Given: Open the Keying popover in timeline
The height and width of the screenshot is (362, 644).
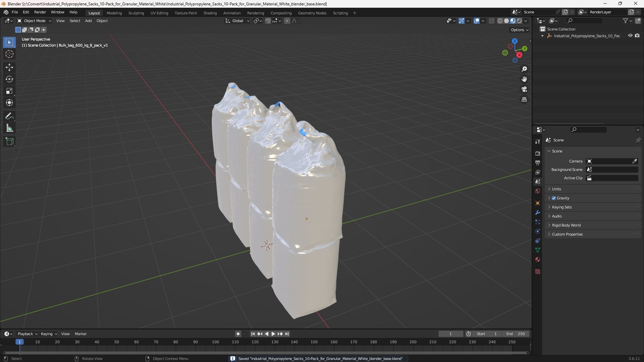Looking at the screenshot, I should point(49,334).
